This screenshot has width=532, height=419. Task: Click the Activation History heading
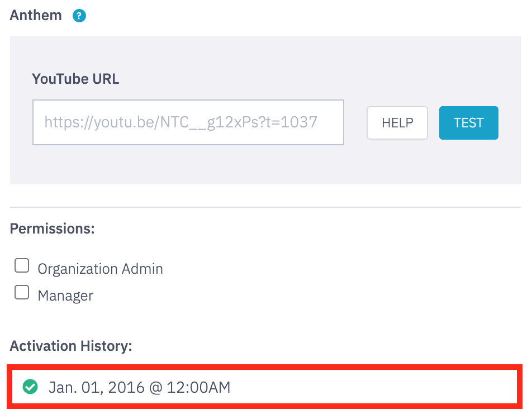pyautogui.click(x=71, y=346)
